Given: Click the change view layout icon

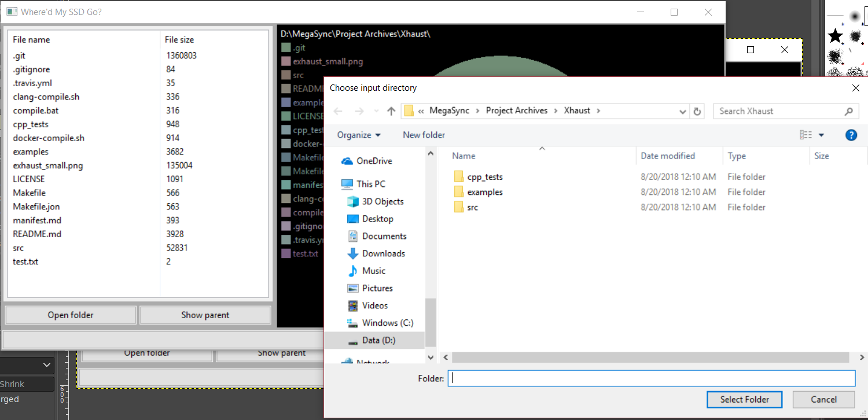Looking at the screenshot, I should [806, 135].
